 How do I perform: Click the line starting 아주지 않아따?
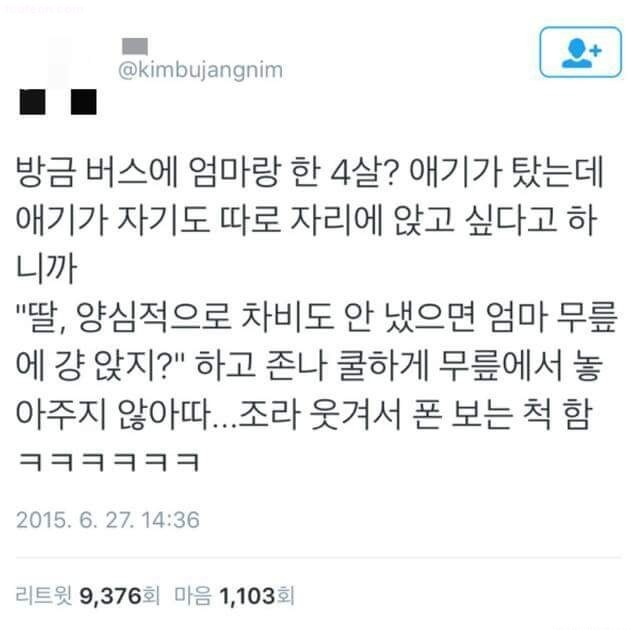coord(305,414)
